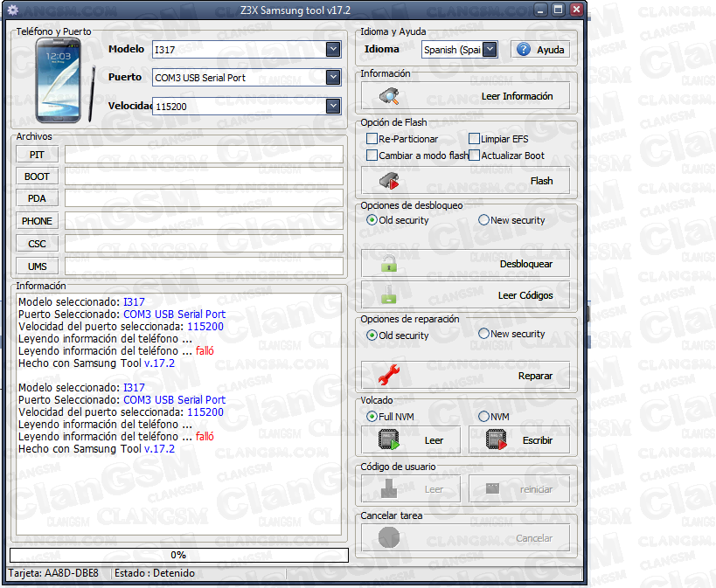This screenshot has height=588, width=716.
Task: Click the Ayuda help button
Action: 540,49
